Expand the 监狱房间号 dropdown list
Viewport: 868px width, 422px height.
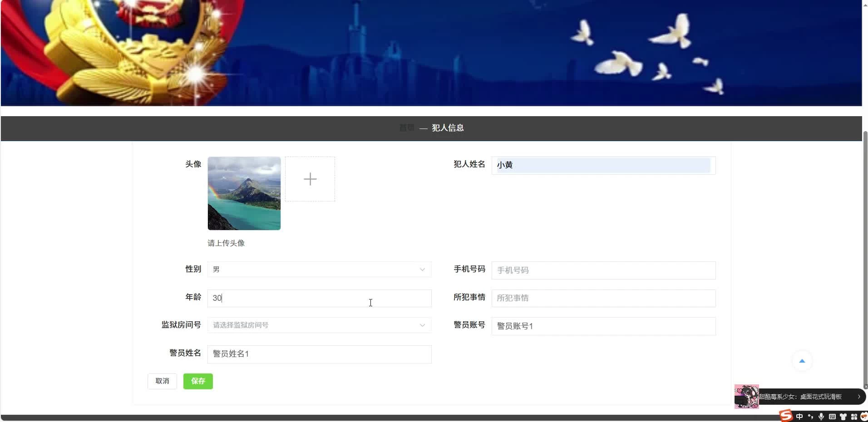pyautogui.click(x=319, y=325)
